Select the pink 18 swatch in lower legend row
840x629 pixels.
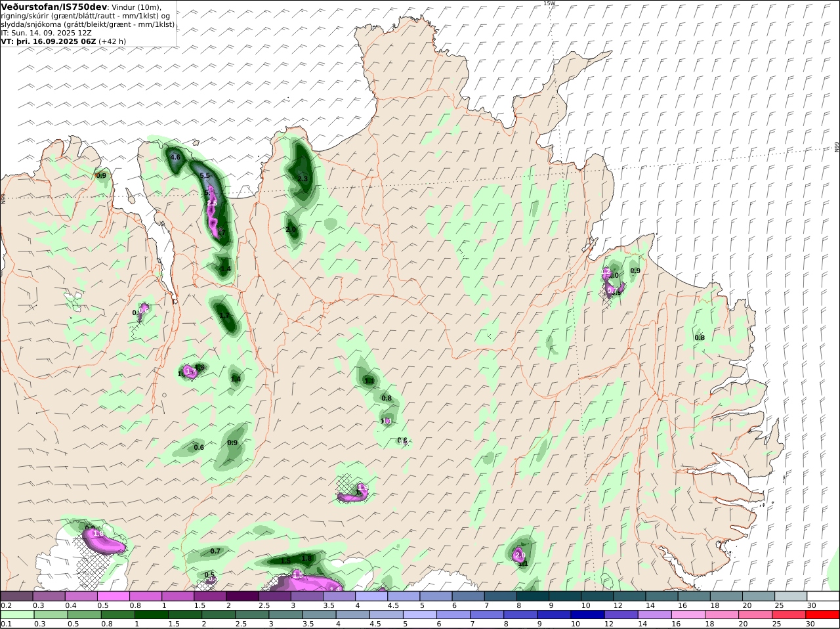[722, 615]
